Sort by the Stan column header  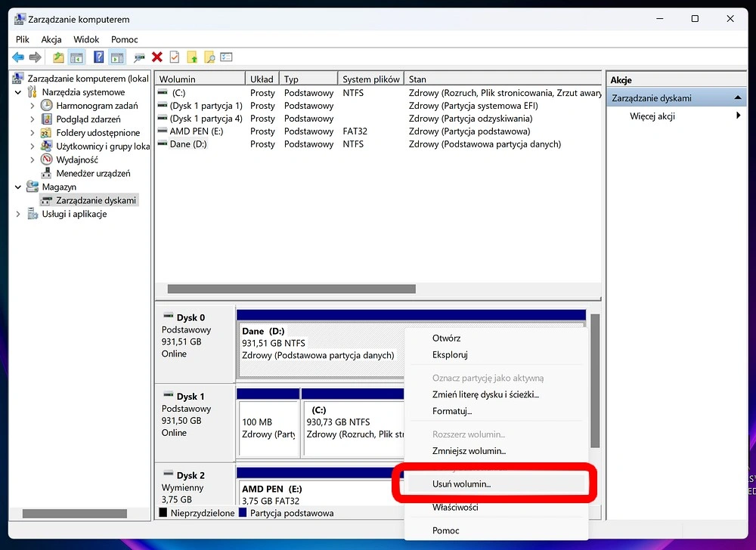(503, 79)
